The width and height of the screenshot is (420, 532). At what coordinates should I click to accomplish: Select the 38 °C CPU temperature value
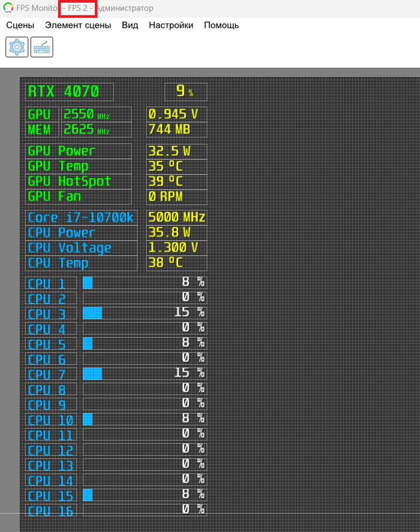tap(177, 263)
